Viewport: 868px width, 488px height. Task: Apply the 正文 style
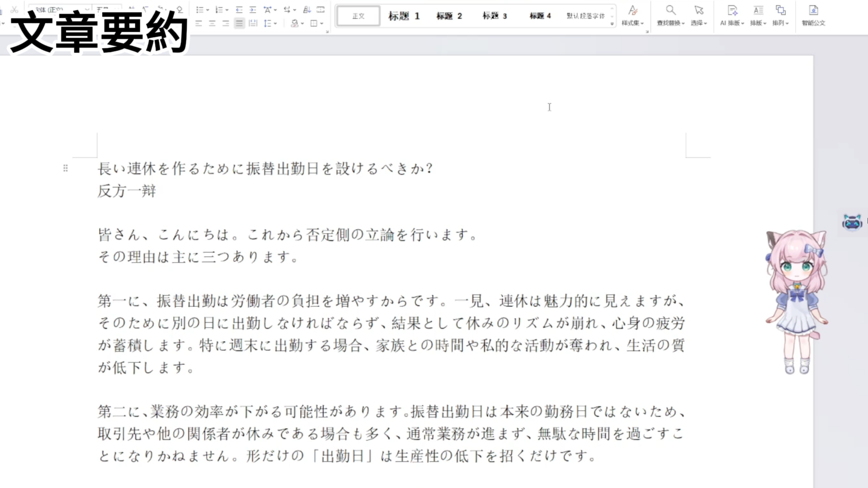[358, 16]
